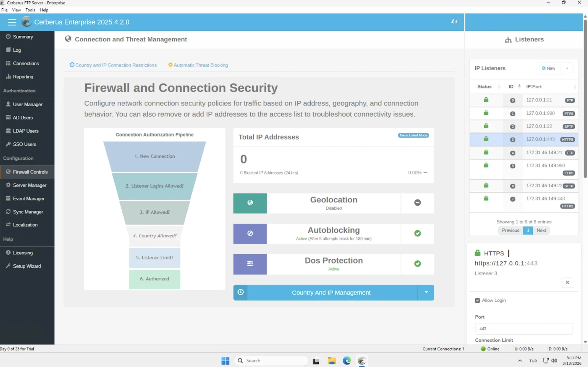
Task: Open the Help menu
Action: 44,10
